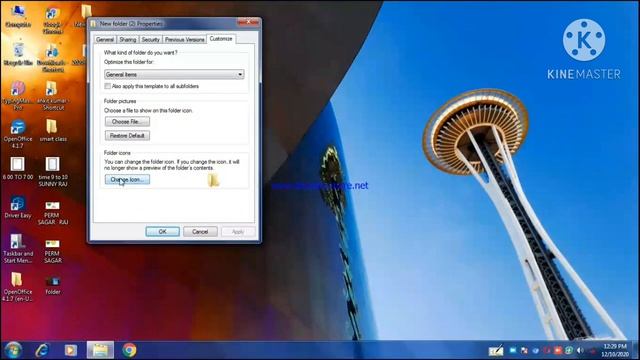Open the pen input panel tray icon
This screenshot has height=360, width=640.
pos(496,351)
